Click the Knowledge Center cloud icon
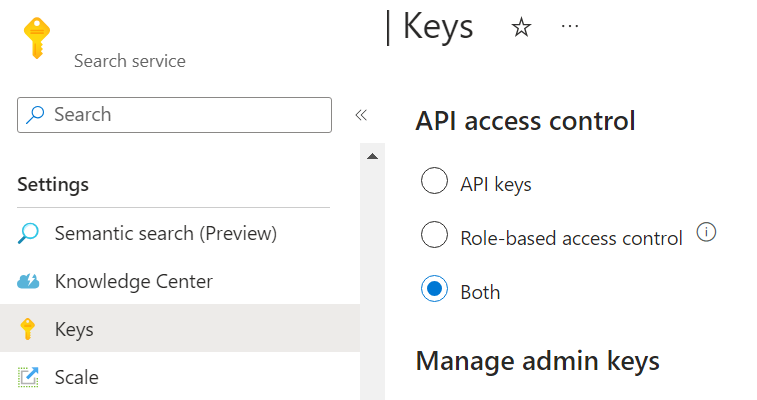Viewport: 757px width, 400px height. [28, 282]
